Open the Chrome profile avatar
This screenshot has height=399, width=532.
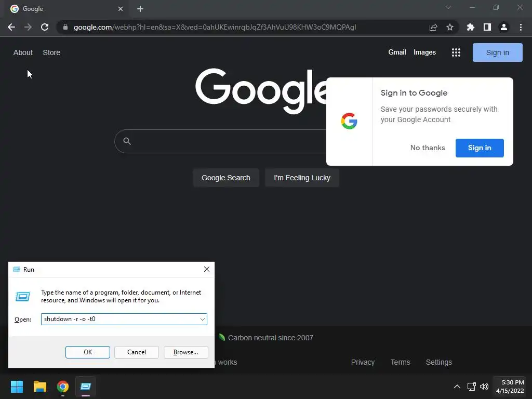[x=504, y=27]
